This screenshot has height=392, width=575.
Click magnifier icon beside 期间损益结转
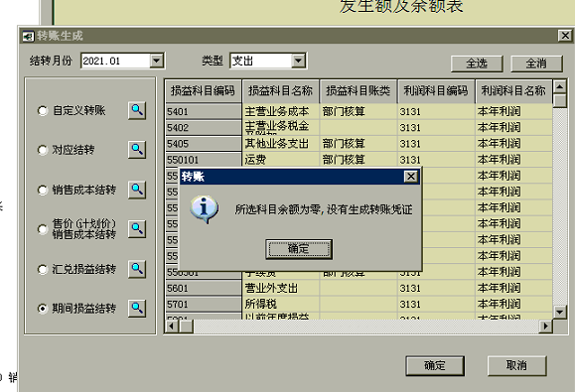pos(137,309)
